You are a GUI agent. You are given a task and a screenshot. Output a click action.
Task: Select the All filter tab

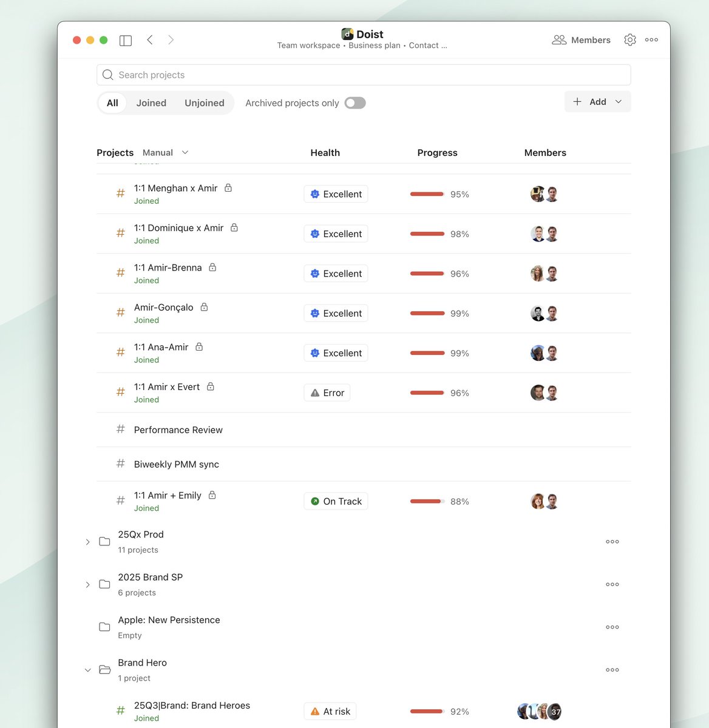click(112, 103)
